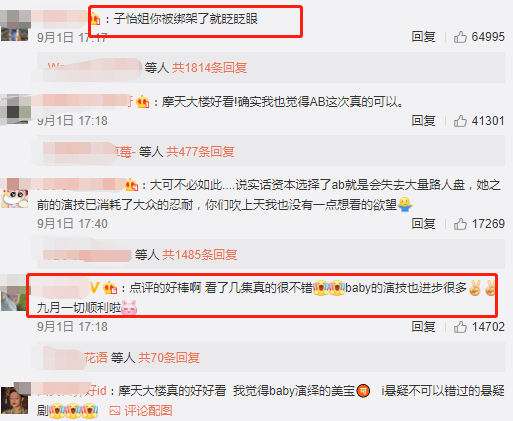Open 评论配图 comment image link
Image resolution: width=513 pixels, height=421 pixels.
[148, 411]
